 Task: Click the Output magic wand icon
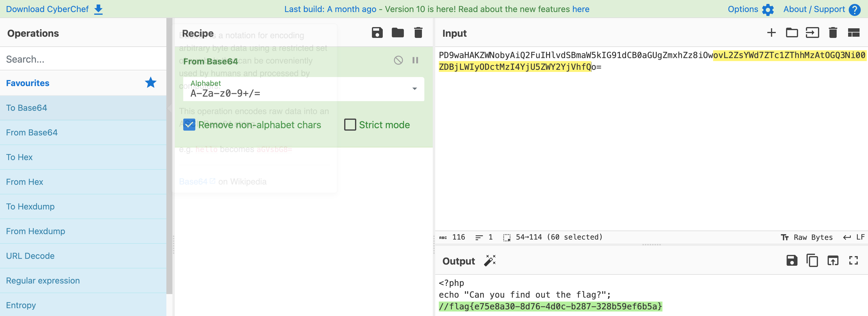pos(489,260)
